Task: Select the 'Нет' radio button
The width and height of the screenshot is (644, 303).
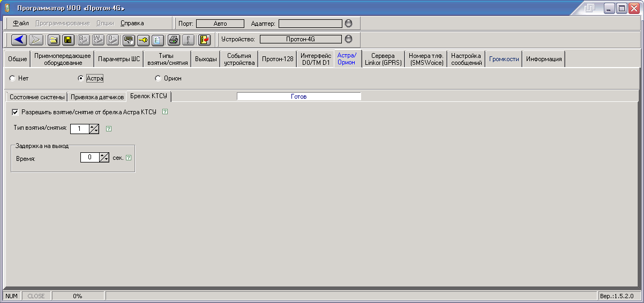Action: [12, 78]
